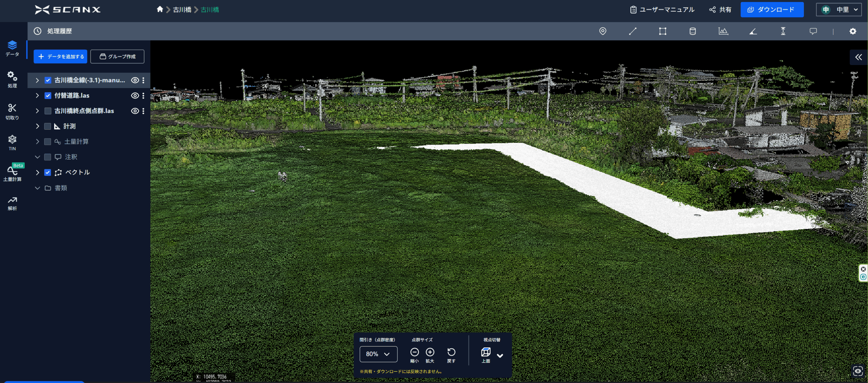Select the height measurement tool
868x383 pixels.
[783, 31]
